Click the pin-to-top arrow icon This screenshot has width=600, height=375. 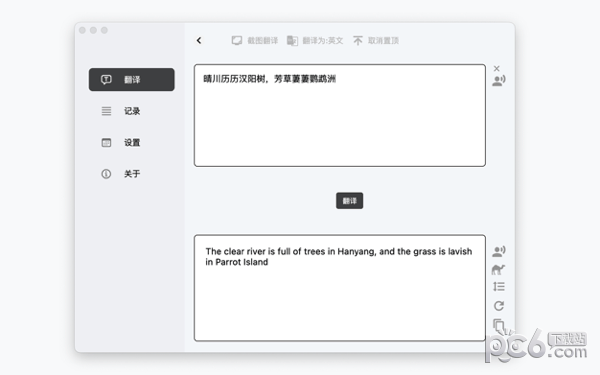tap(358, 41)
